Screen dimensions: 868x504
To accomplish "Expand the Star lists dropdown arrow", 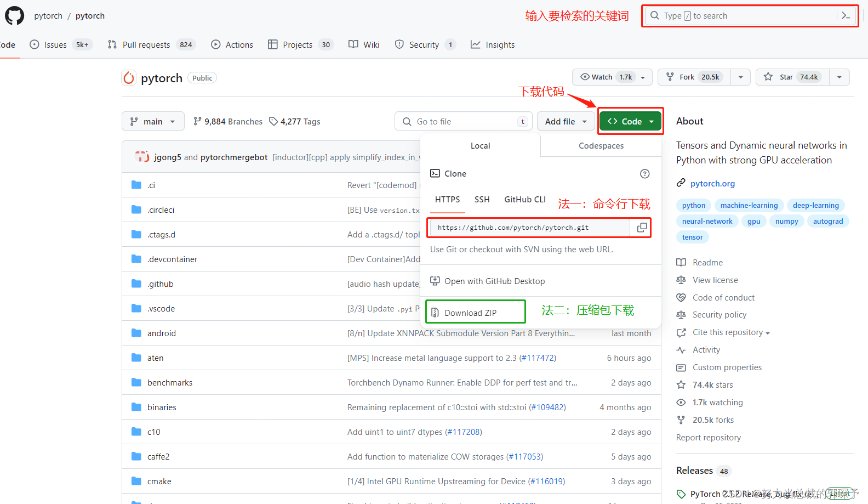I will 839,77.
